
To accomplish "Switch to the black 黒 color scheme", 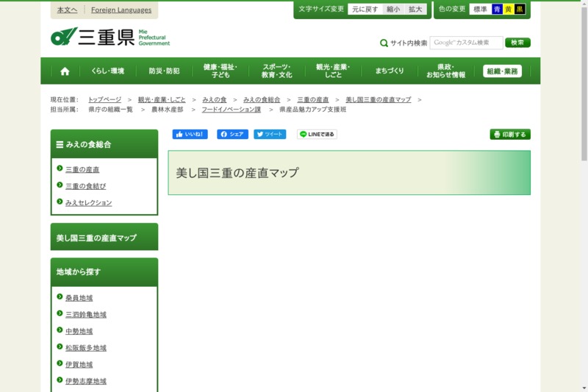I will click(x=520, y=10).
